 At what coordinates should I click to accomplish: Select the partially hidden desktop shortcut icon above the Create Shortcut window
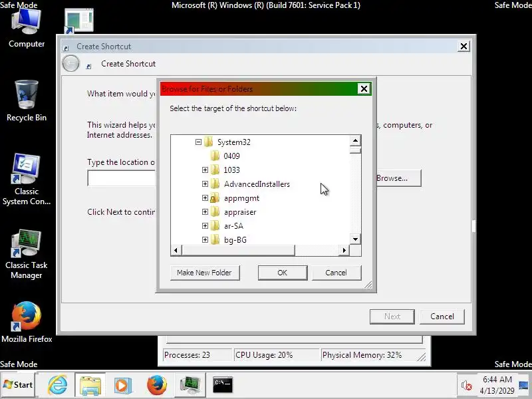[78, 21]
